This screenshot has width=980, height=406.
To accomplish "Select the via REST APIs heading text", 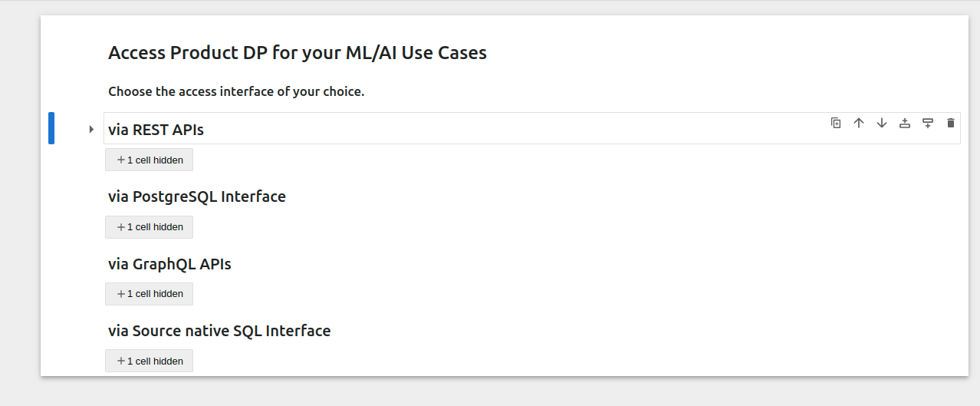I will (x=156, y=130).
